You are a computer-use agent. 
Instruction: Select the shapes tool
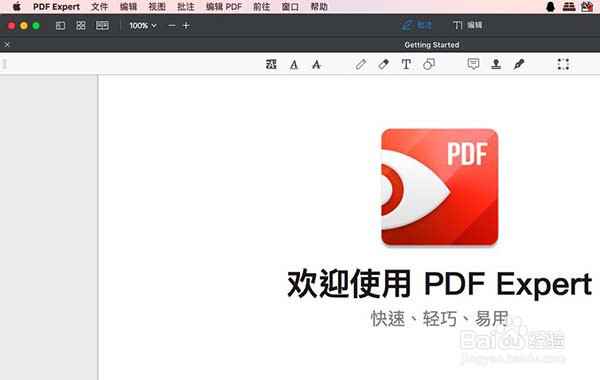tap(429, 64)
